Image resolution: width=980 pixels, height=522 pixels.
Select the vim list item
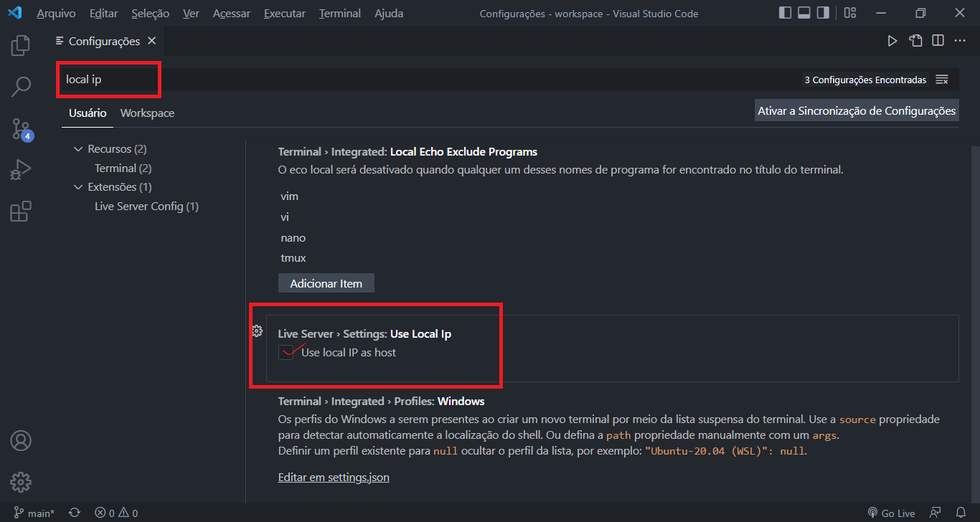[x=290, y=196]
